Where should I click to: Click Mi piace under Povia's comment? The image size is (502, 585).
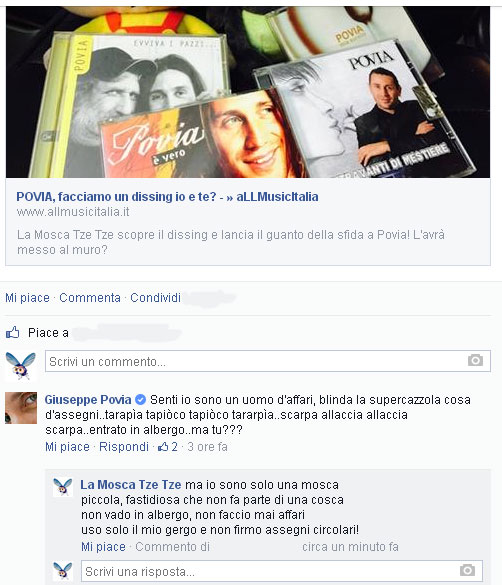[x=67, y=447]
